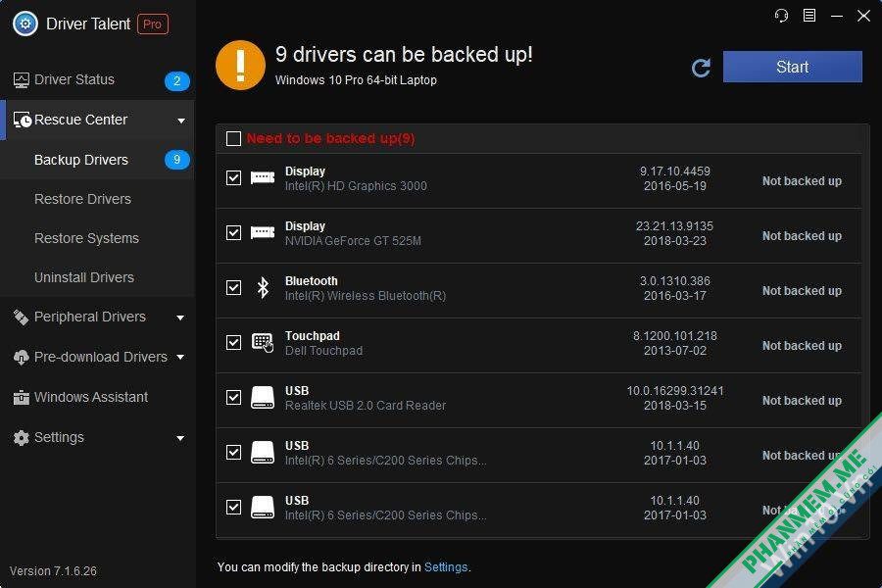Image resolution: width=882 pixels, height=588 pixels.
Task: Click the Realtek USB Card Reader drive icon
Action: click(x=263, y=397)
